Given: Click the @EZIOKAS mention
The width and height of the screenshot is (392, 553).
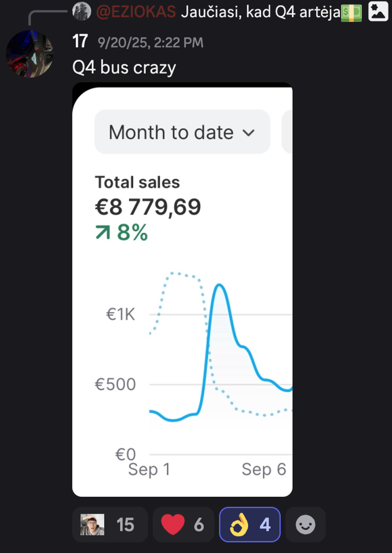Looking at the screenshot, I should click(136, 12).
